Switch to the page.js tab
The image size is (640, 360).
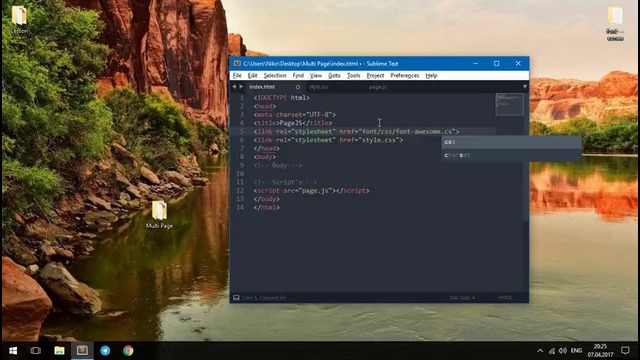point(378,87)
